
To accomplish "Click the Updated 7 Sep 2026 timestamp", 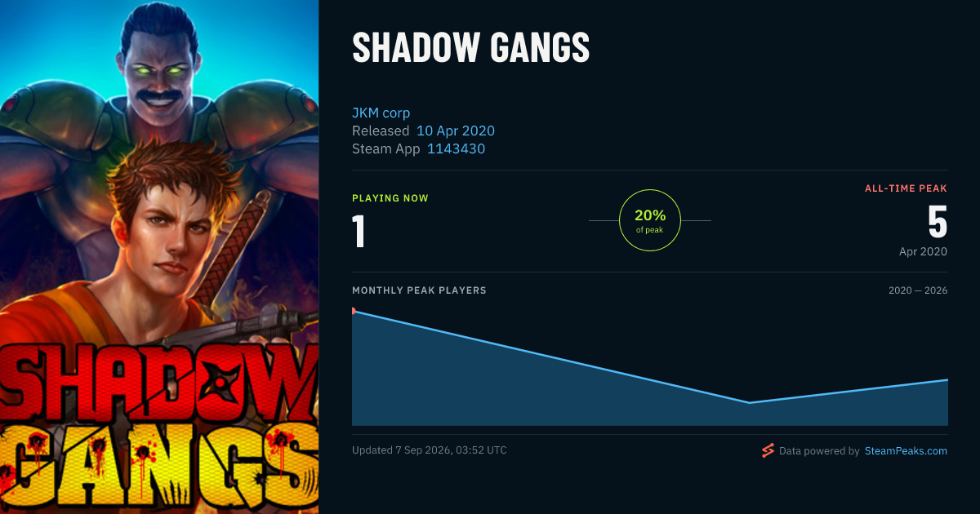I will [430, 450].
